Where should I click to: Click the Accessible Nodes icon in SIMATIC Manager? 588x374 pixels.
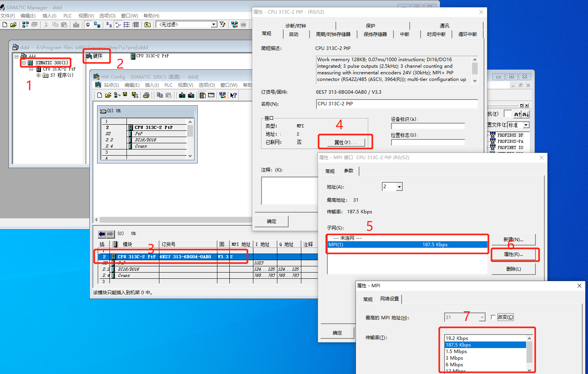[x=26, y=24]
